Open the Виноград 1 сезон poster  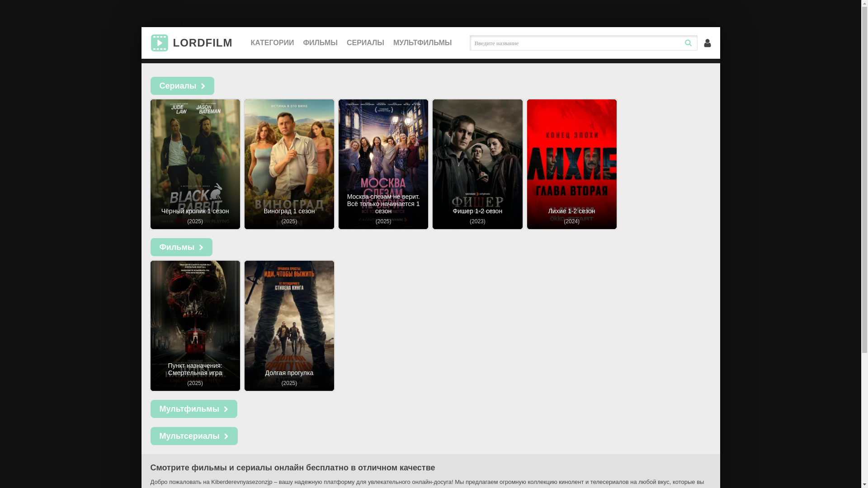289,164
